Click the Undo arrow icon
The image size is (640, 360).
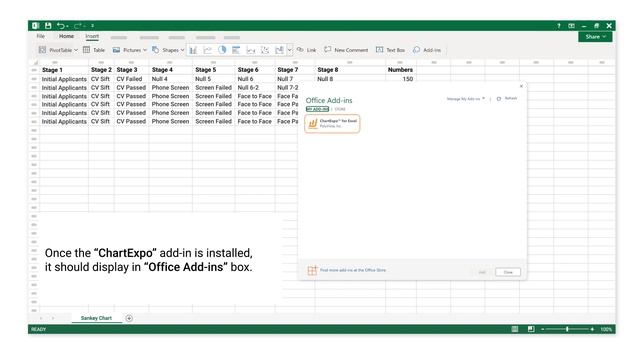pos(61,26)
